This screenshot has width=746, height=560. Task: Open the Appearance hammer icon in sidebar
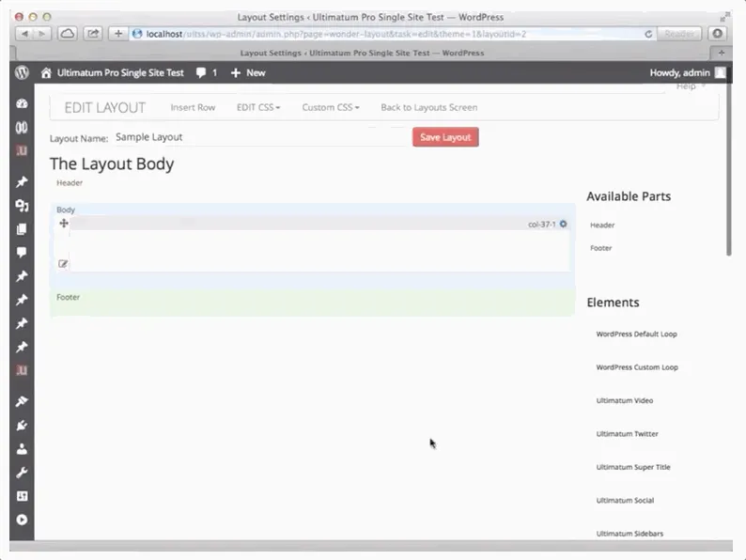(22, 401)
